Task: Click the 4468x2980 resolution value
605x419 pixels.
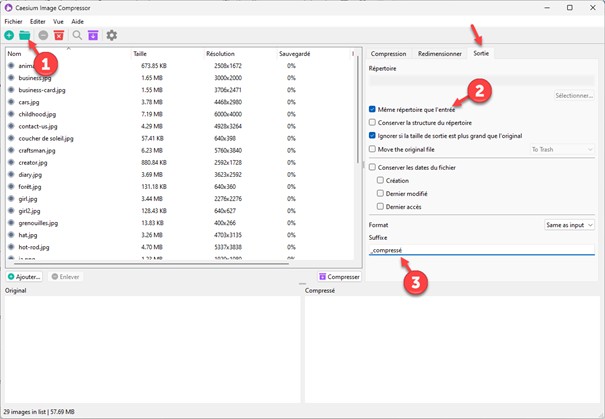Action: [x=228, y=102]
